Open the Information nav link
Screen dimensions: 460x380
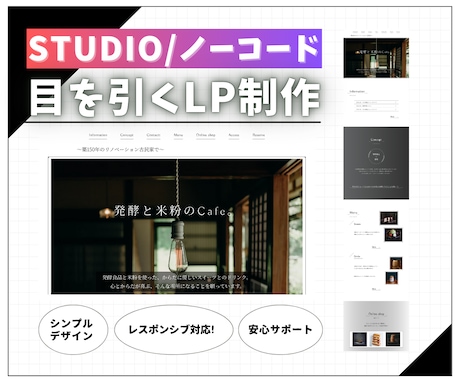(x=98, y=135)
